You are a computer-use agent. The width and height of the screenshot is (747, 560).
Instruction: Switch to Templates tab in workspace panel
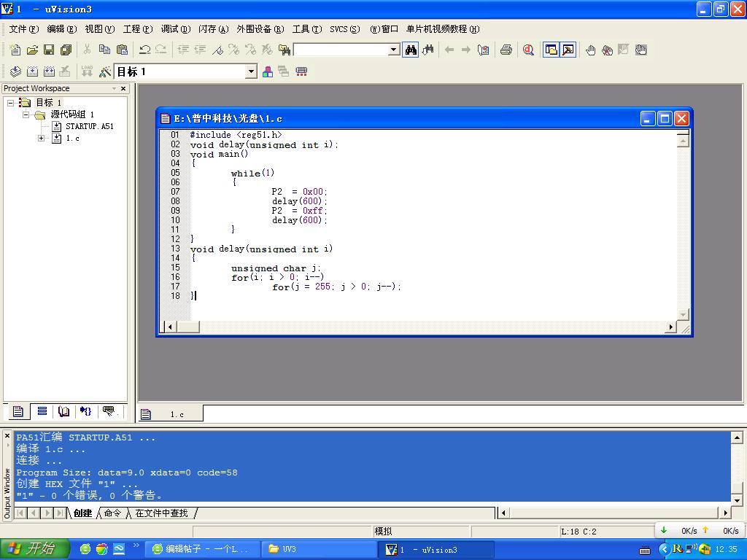pos(109,411)
